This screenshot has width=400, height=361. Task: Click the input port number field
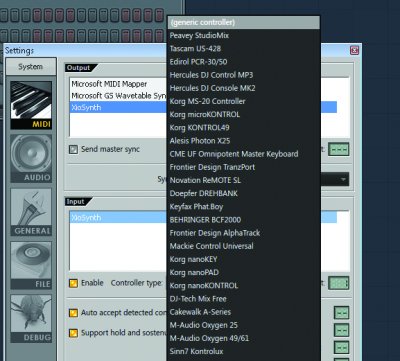338,283
